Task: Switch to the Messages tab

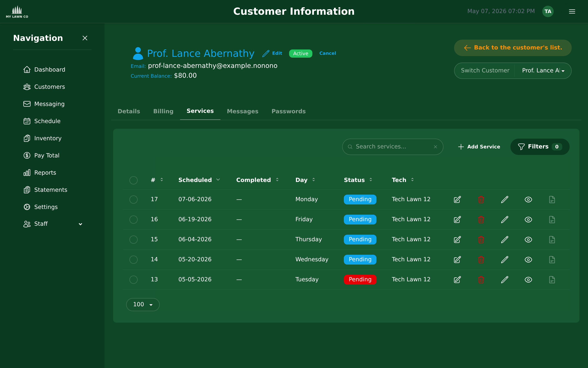Action: point(243,111)
